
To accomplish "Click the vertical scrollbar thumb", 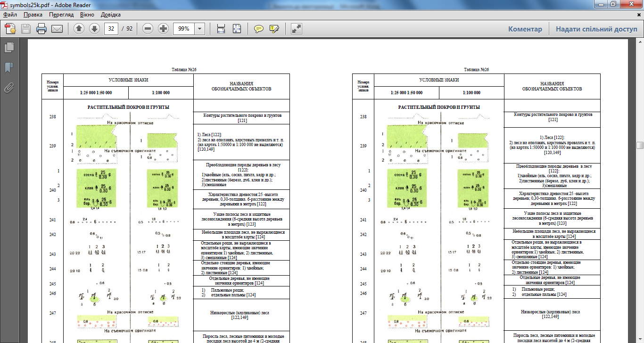I will point(640,146).
